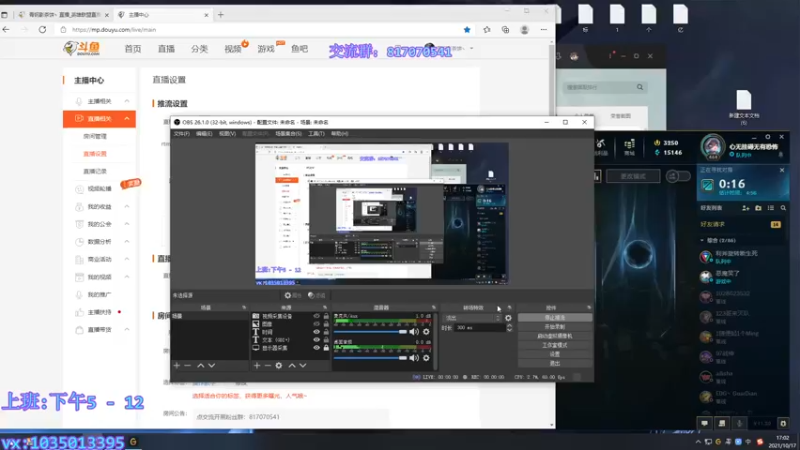Toggle visibility of video capture device source

(x=316, y=316)
